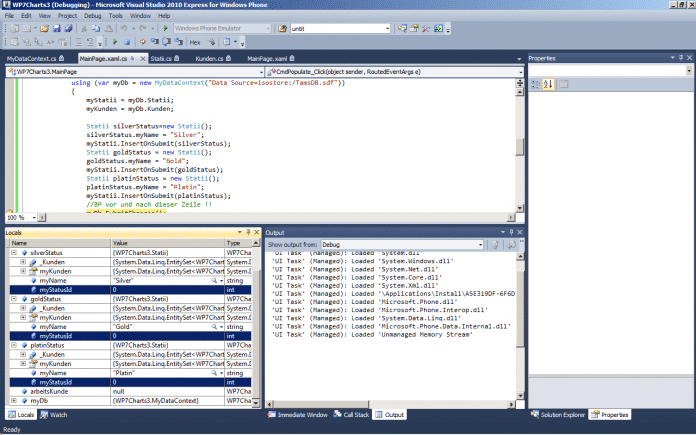Click the green Continue debugging icon
696x435 pixels.
(115, 42)
